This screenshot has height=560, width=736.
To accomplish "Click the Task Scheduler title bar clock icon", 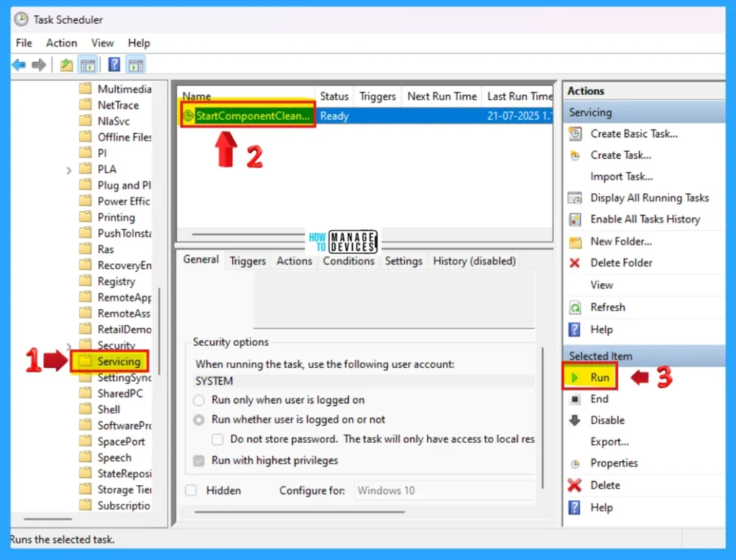I will click(21, 19).
